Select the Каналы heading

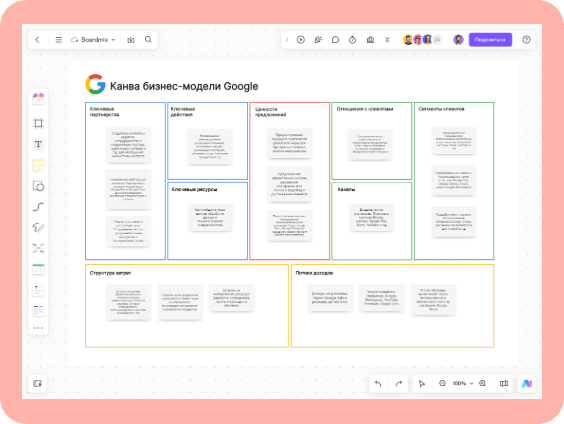pos(346,189)
